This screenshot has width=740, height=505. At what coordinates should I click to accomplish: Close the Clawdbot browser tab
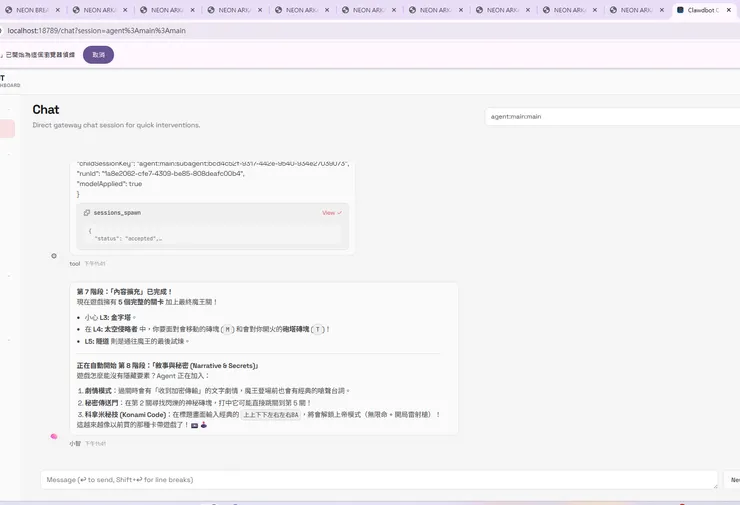click(729, 10)
